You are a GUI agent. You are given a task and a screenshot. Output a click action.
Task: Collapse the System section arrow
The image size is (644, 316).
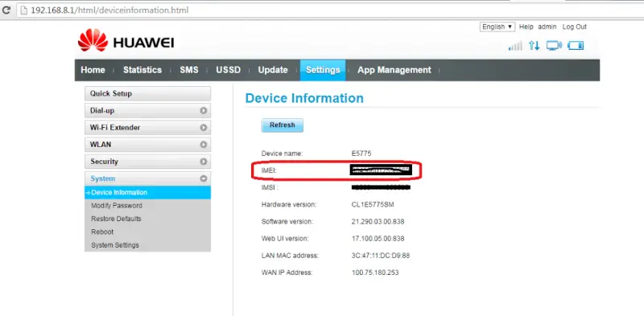click(x=204, y=179)
